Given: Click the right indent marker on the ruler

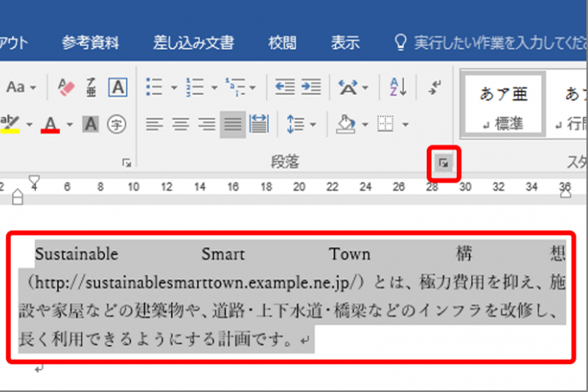Looking at the screenshot, I should [566, 191].
